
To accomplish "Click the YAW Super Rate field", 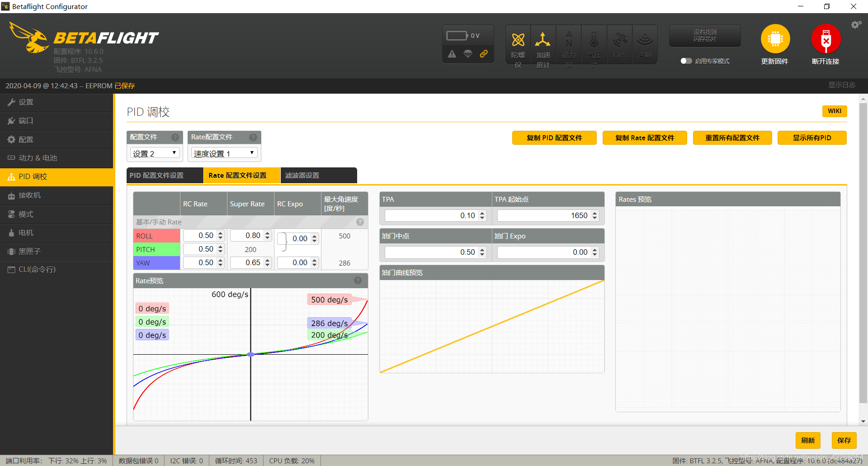I will pos(251,263).
